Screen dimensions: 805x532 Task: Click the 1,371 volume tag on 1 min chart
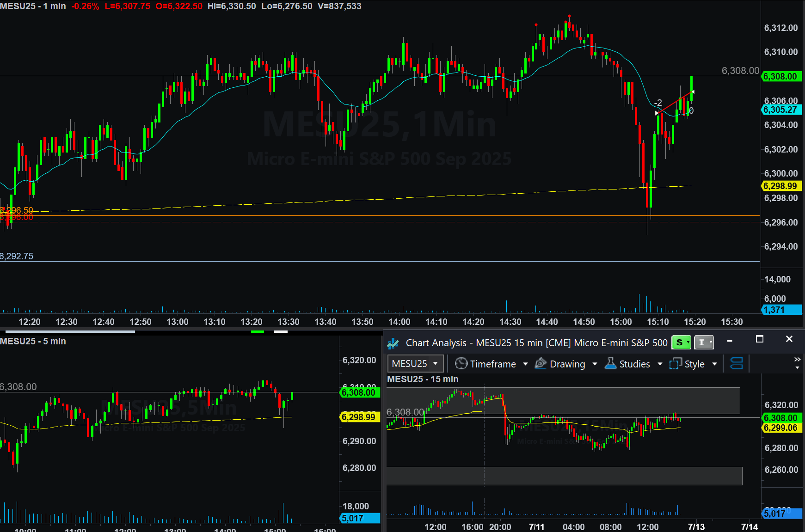pyautogui.click(x=781, y=310)
